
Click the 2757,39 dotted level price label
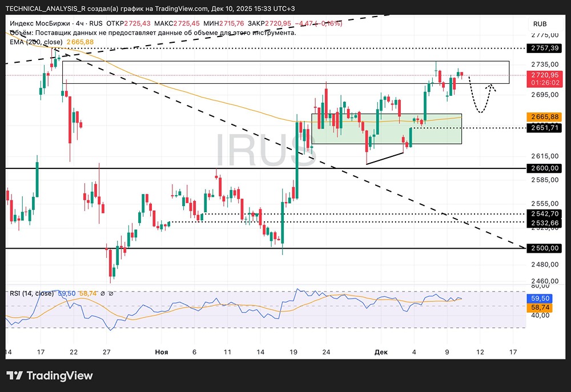(544, 49)
